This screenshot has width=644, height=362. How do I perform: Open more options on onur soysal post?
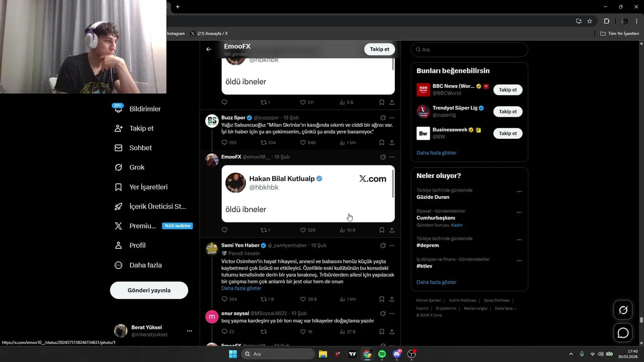pos(392,314)
